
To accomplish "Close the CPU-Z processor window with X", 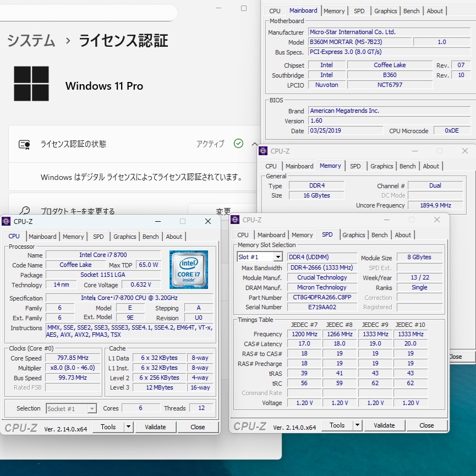I will tap(208, 221).
